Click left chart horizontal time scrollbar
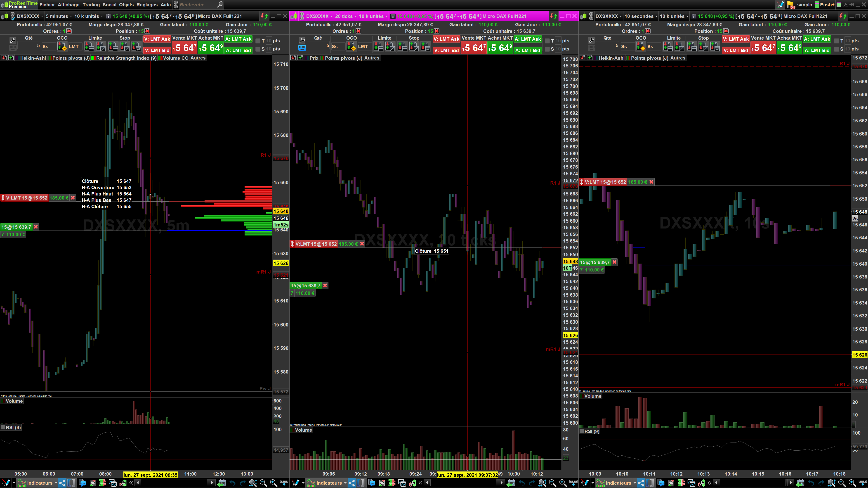Image resolution: width=868 pixels, height=488 pixels. [x=174, y=483]
